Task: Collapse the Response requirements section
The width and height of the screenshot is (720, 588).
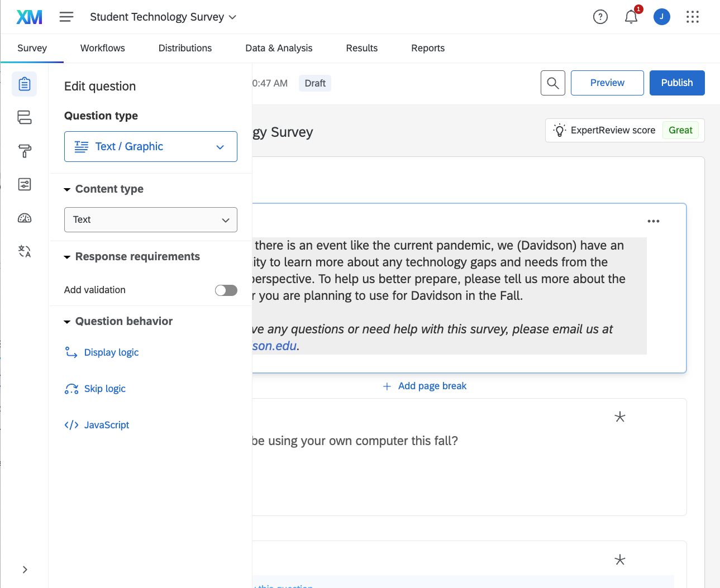Action: click(67, 257)
